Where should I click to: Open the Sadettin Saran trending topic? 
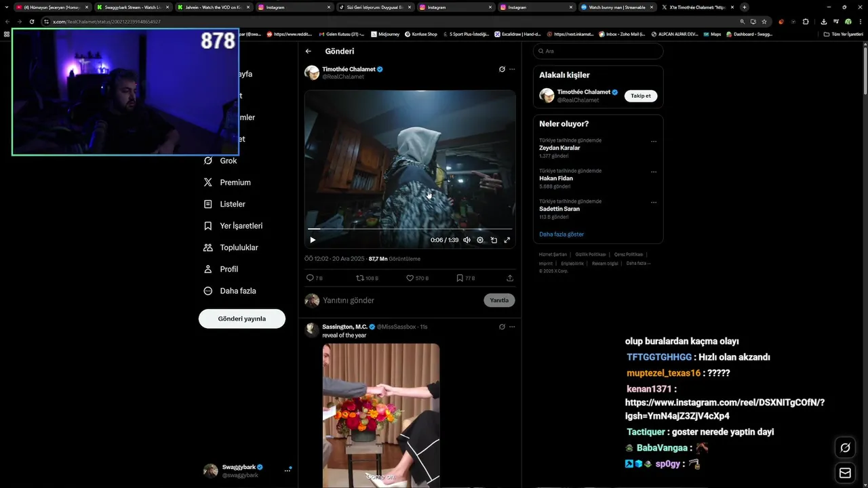pyautogui.click(x=559, y=209)
